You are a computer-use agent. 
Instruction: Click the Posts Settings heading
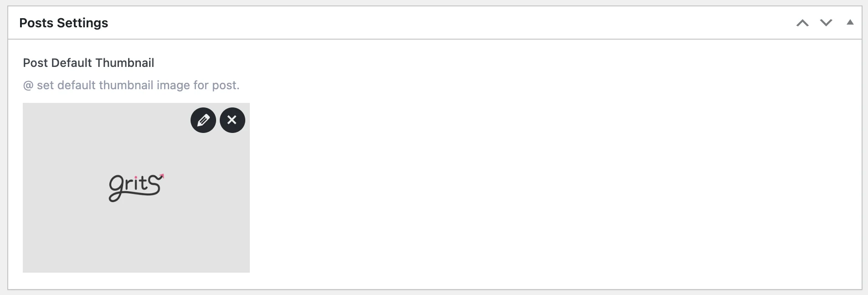tap(64, 23)
